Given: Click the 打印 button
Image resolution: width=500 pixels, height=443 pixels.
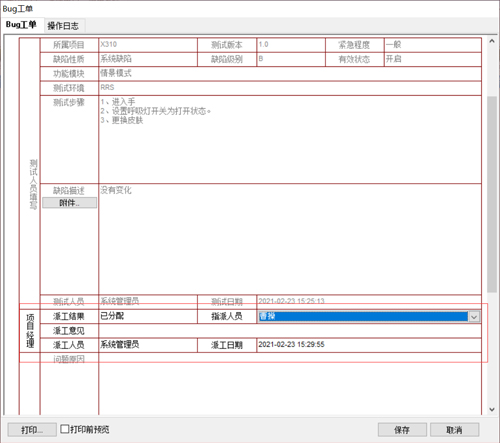Looking at the screenshot, I should [x=32, y=430].
